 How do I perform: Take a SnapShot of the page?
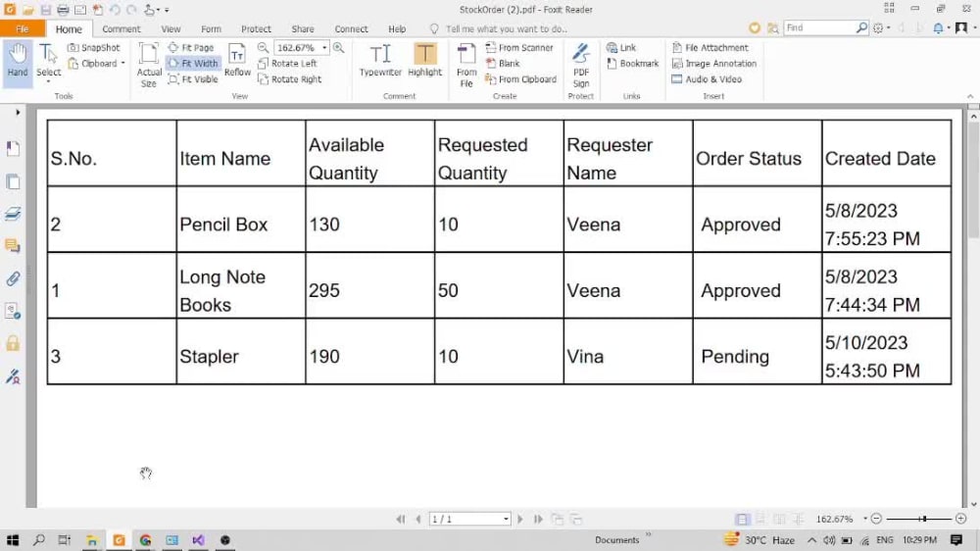point(94,47)
